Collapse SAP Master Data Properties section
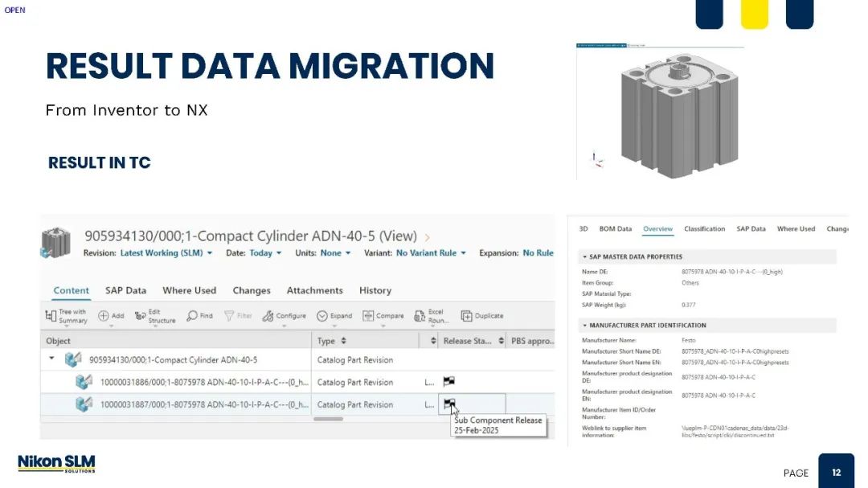 coord(584,256)
